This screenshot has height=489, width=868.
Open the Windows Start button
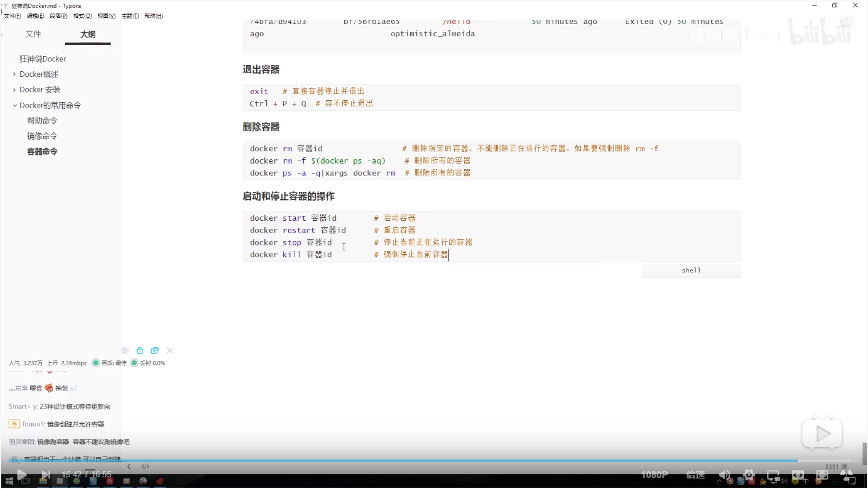8,482
